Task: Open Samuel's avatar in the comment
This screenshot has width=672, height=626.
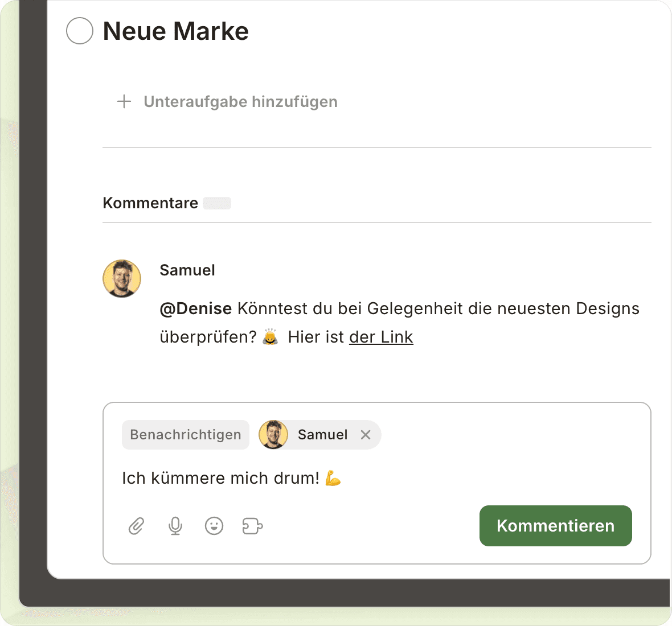Action: coord(122,278)
